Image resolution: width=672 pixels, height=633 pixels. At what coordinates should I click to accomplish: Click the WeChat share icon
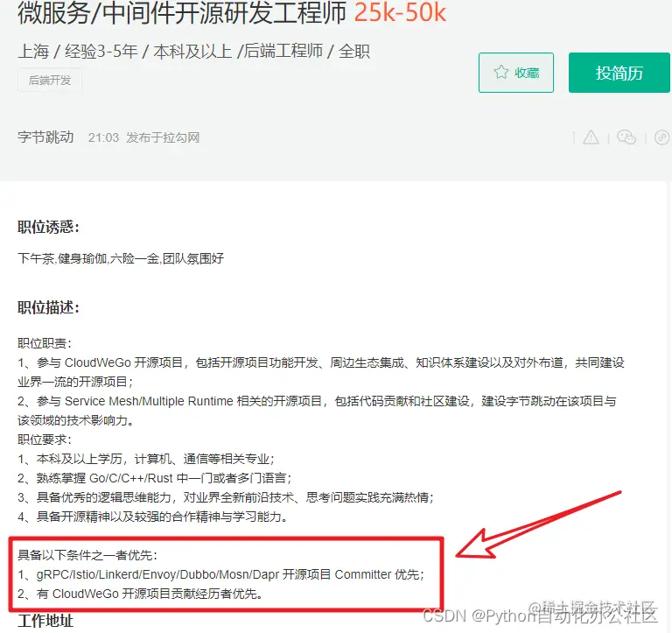[626, 137]
